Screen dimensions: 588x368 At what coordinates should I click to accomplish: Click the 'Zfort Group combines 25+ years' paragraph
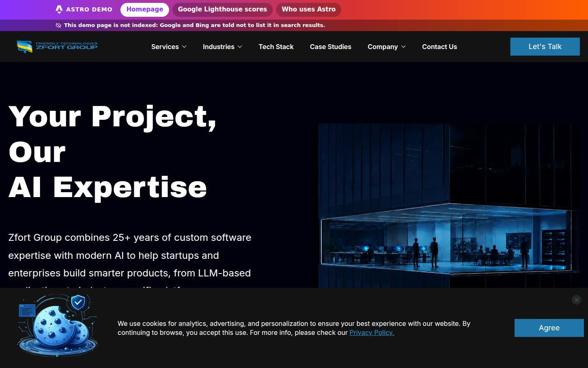[130, 260]
